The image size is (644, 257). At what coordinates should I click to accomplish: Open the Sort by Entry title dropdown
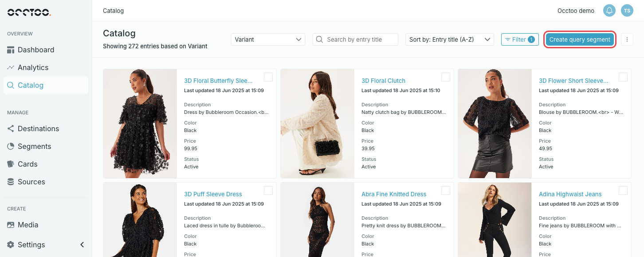[x=450, y=39]
